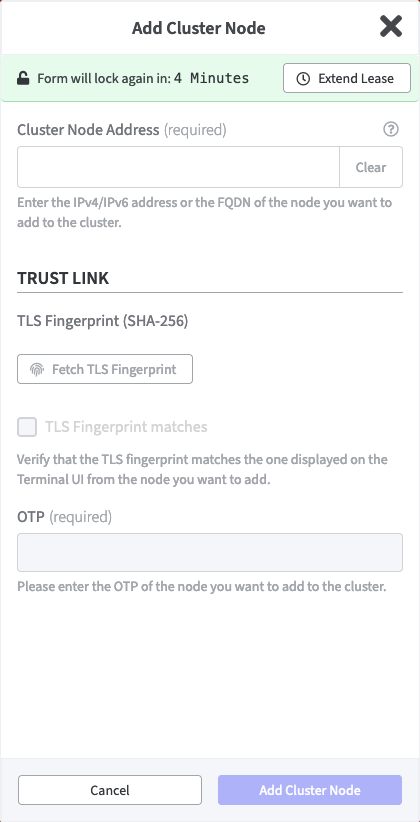Click the 'TLS Fingerprint matches' label text
The height and width of the screenshot is (822, 420).
click(x=126, y=427)
